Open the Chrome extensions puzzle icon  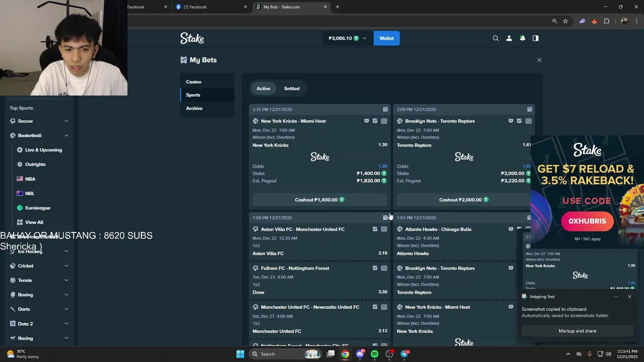606,21
